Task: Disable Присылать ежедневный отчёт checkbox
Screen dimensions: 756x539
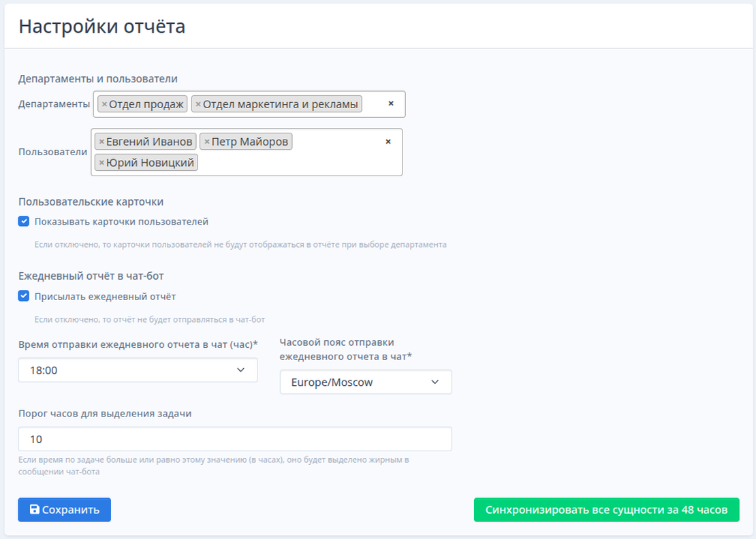Action: click(x=24, y=296)
